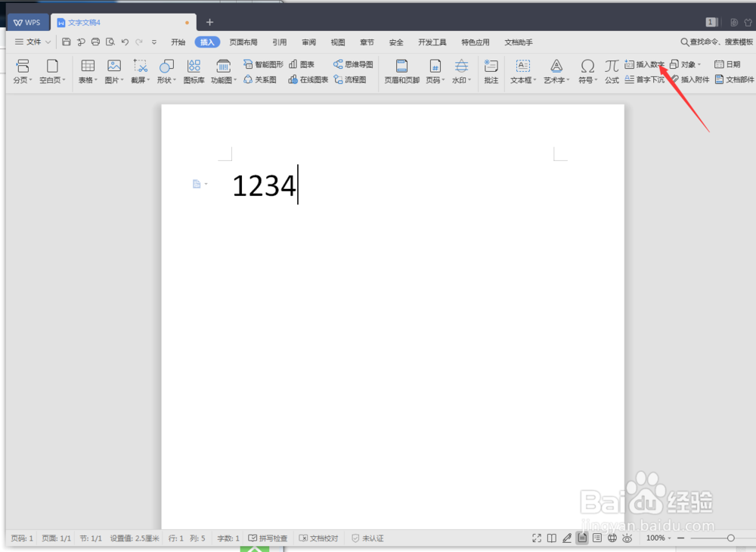Click 插入附件 insert attachment
The image size is (756, 552).
click(689, 79)
